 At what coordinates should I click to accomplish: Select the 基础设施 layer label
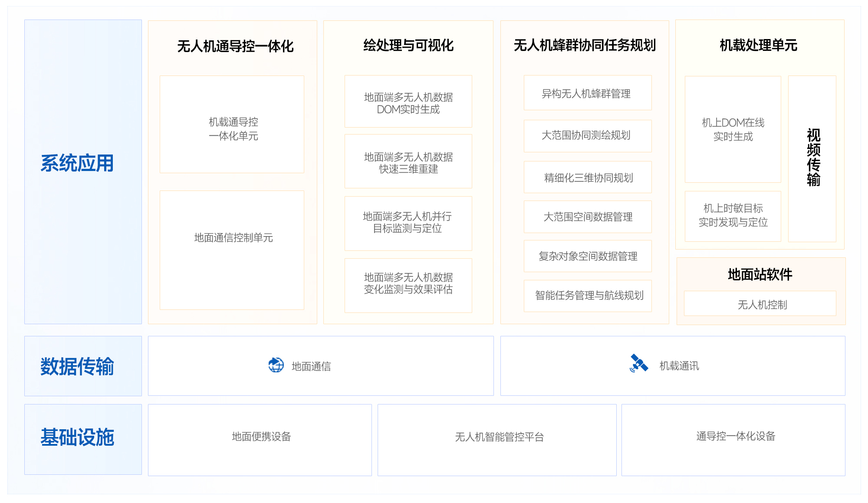click(77, 437)
